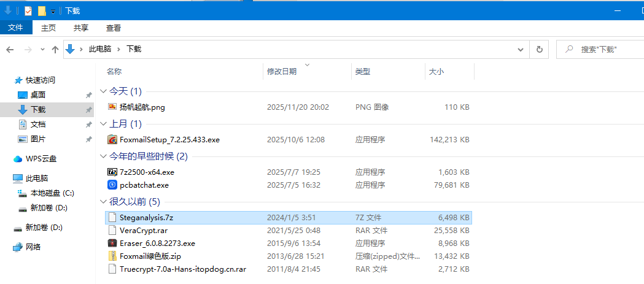This screenshot has height=284, width=644.
Task: Collapse the 很久以前 (5) group
Action: pyautogui.click(x=103, y=202)
